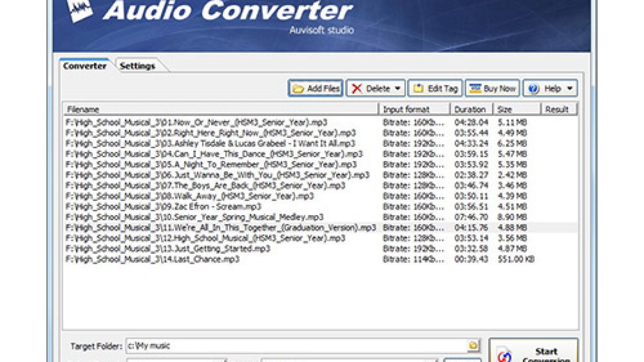Switch to the Settings tab
Screen dimensions: 644x362
click(137, 66)
